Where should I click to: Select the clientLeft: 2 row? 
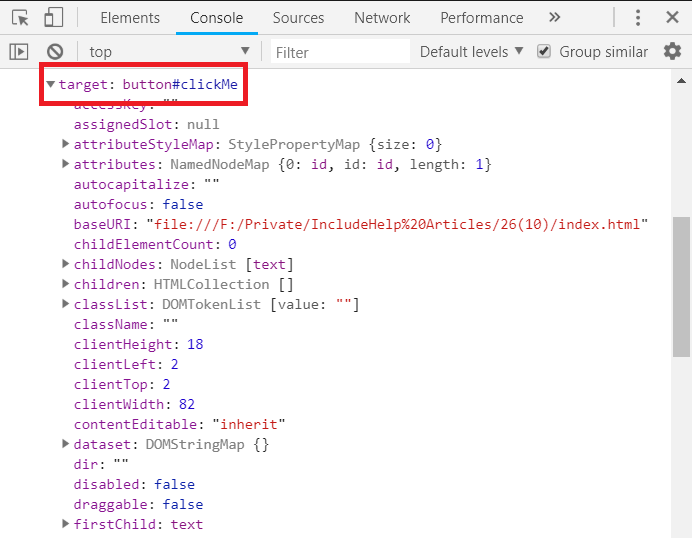click(126, 364)
